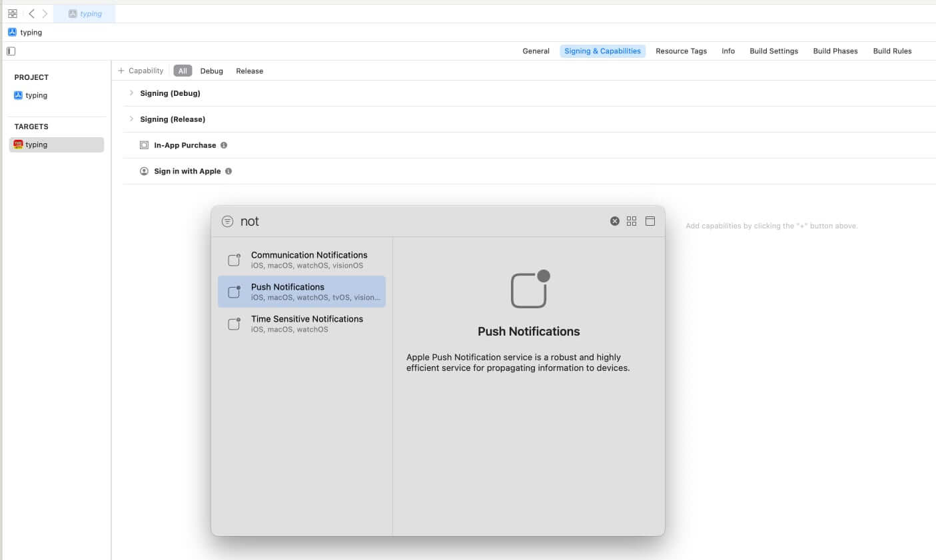
Task: Go forward with the right chevron arrow
Action: [x=45, y=13]
